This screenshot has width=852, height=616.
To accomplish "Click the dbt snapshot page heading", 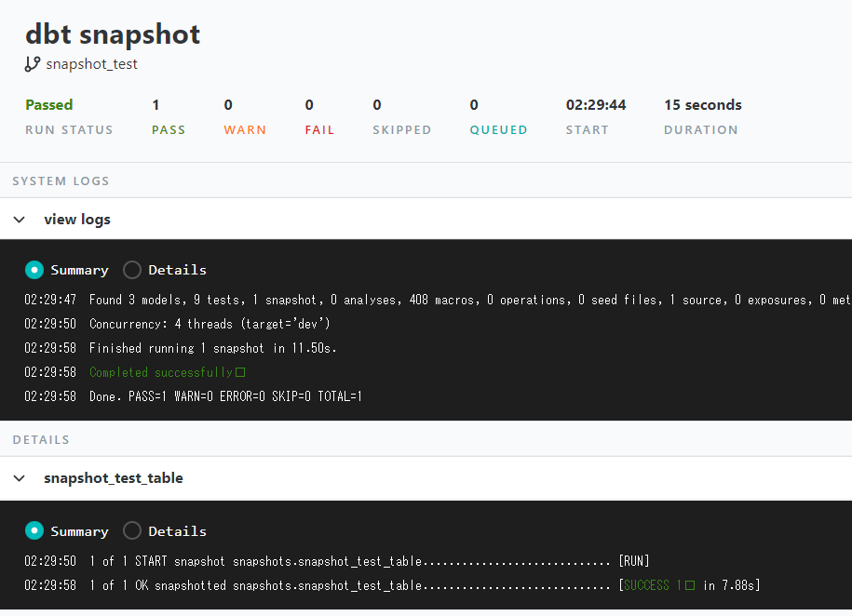I will click(x=113, y=34).
